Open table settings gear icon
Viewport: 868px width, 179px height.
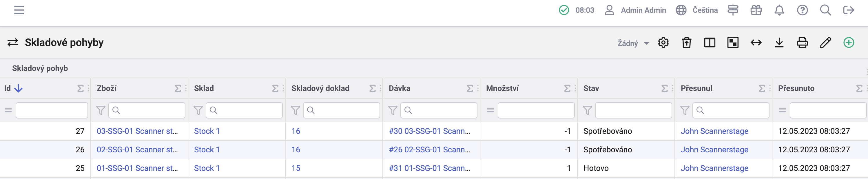coord(663,43)
